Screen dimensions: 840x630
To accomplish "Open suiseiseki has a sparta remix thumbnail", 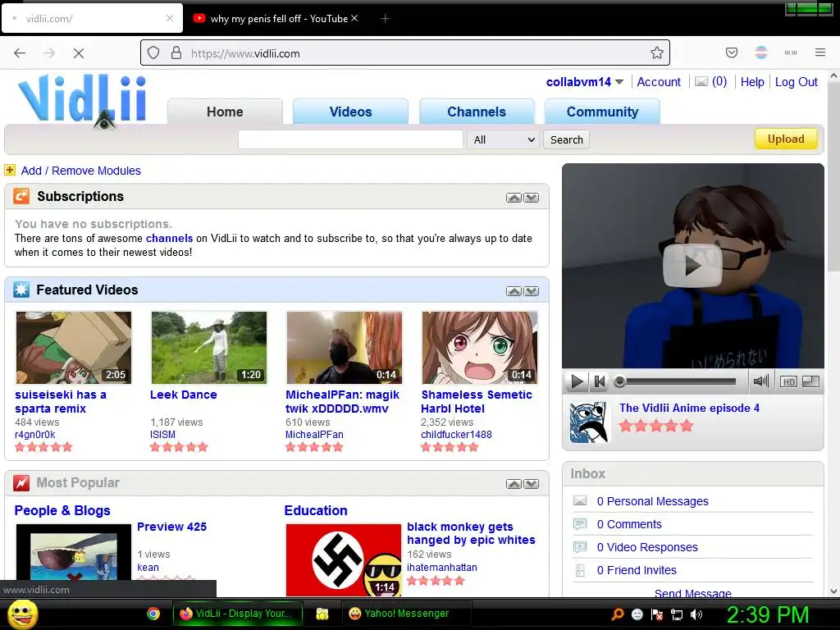I will (x=73, y=347).
